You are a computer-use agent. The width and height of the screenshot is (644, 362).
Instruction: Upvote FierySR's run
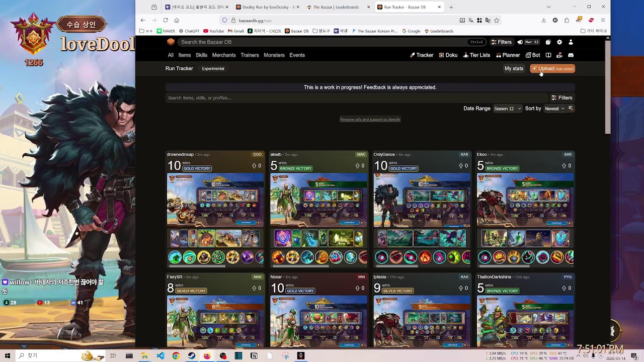click(x=257, y=288)
